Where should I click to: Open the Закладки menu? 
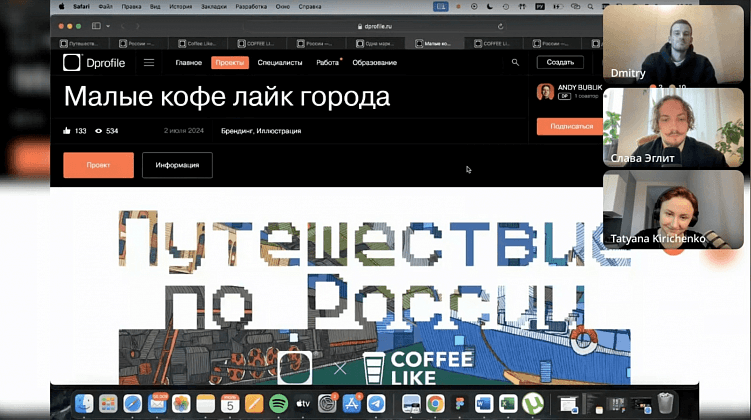pos(214,7)
